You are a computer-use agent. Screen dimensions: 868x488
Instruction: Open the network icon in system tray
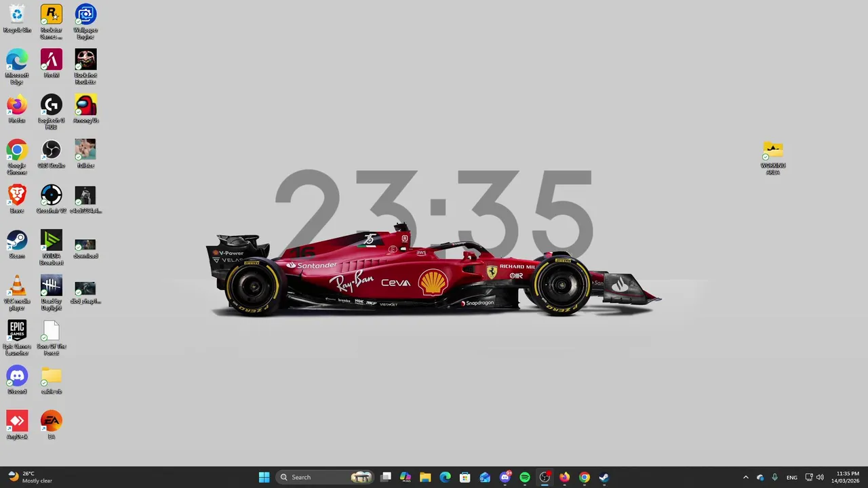coord(809,477)
